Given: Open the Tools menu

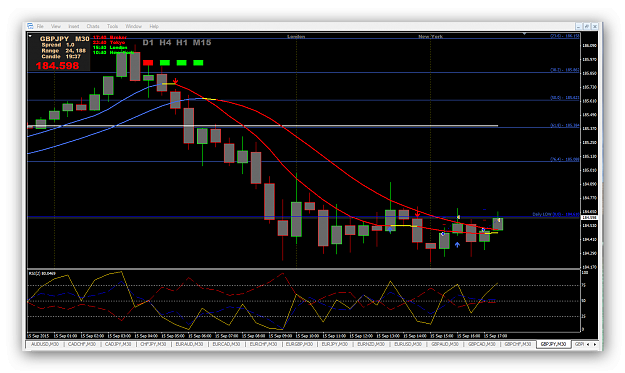Looking at the screenshot, I should pos(112,26).
